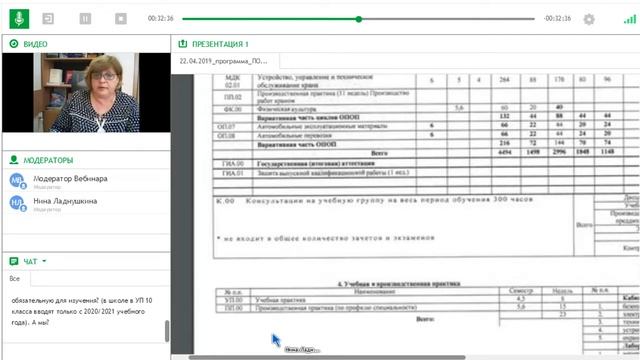
Task: Click the Презентация 1 panel icon
Action: click(x=183, y=44)
